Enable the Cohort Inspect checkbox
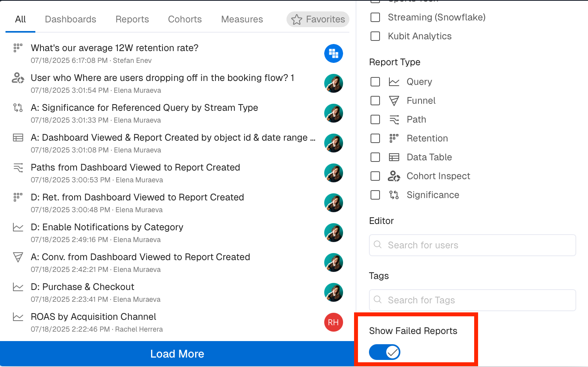This screenshot has width=588, height=367. coord(375,176)
